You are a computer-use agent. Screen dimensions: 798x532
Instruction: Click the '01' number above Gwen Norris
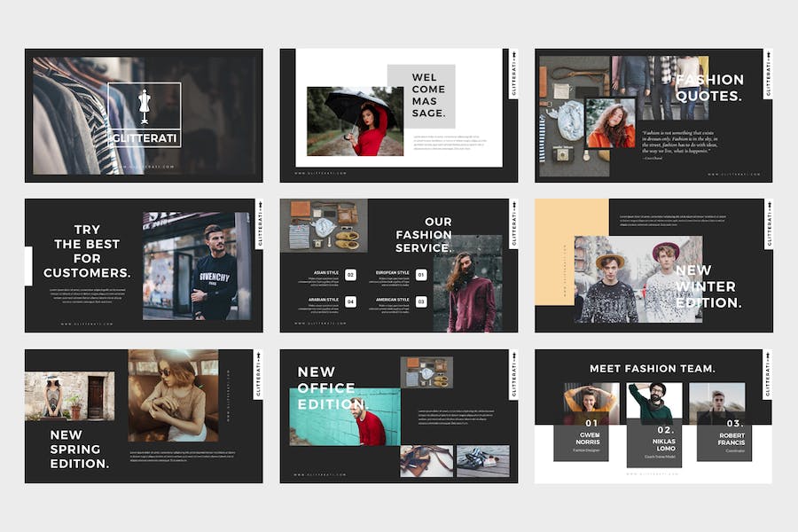point(591,423)
